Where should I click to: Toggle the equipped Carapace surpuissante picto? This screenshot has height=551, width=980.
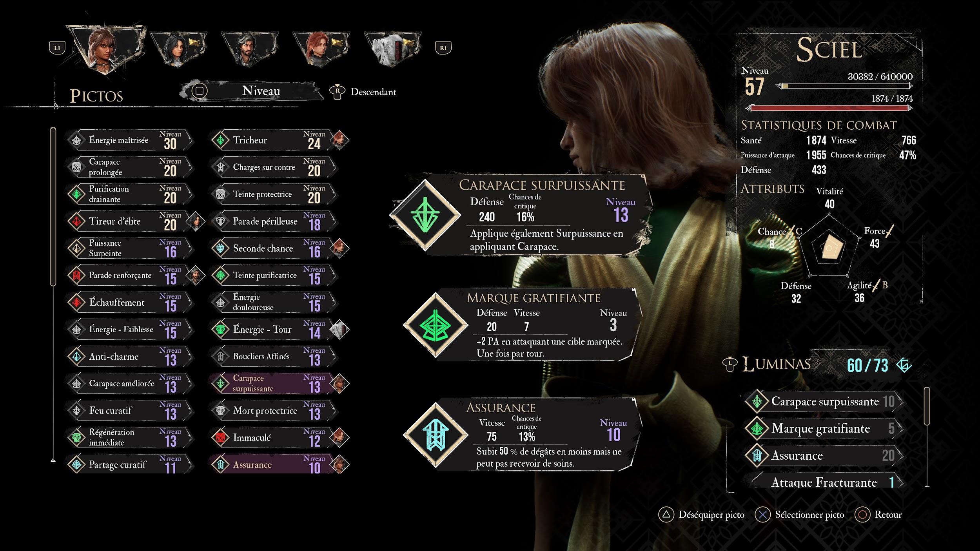click(272, 383)
